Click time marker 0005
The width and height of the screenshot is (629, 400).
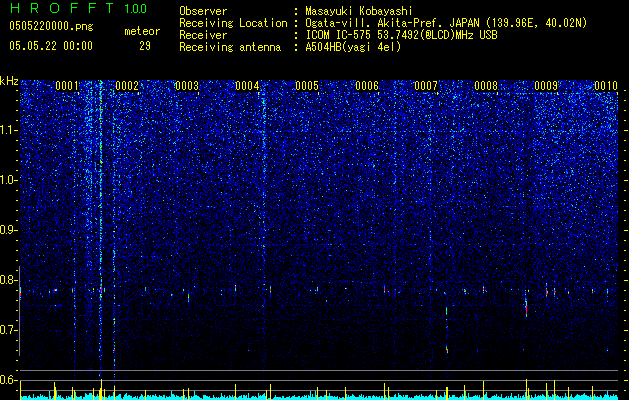[307, 86]
